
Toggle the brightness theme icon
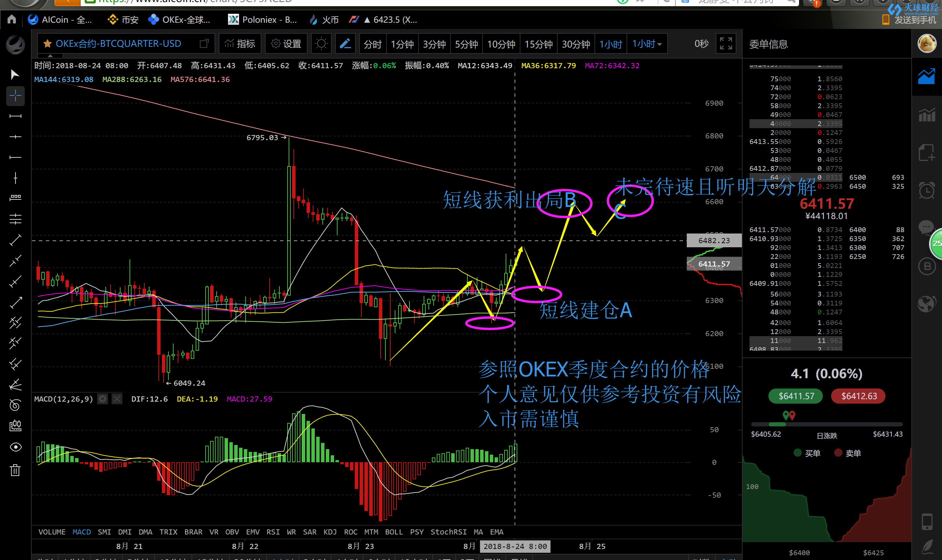(x=321, y=44)
